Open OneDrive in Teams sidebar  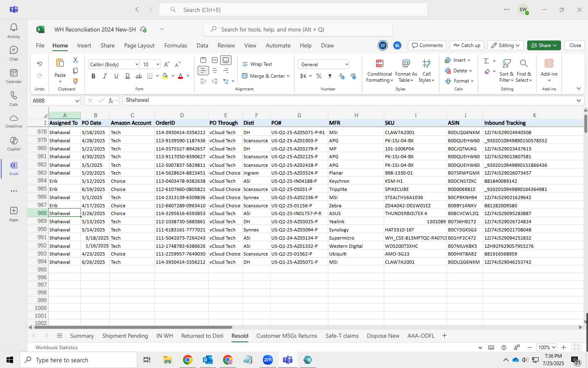13,121
